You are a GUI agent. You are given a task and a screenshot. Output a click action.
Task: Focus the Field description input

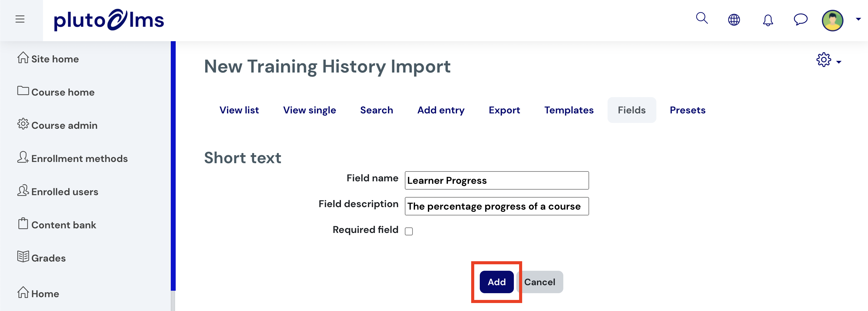tap(497, 206)
